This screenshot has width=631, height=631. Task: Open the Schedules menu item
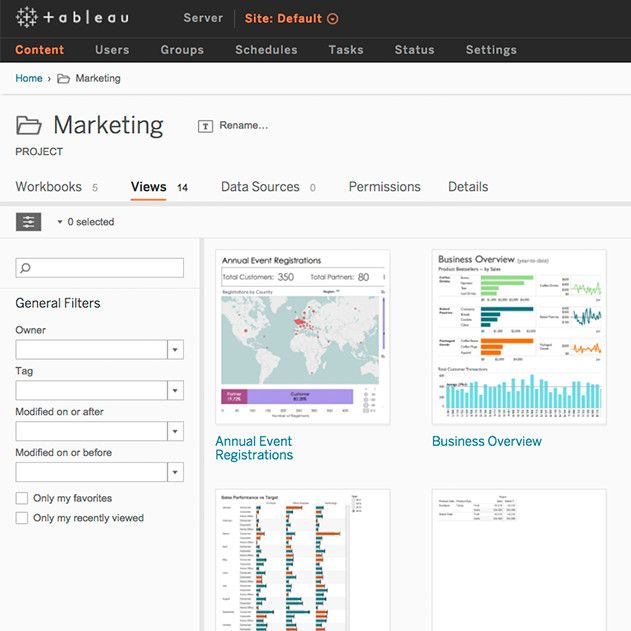[266, 50]
